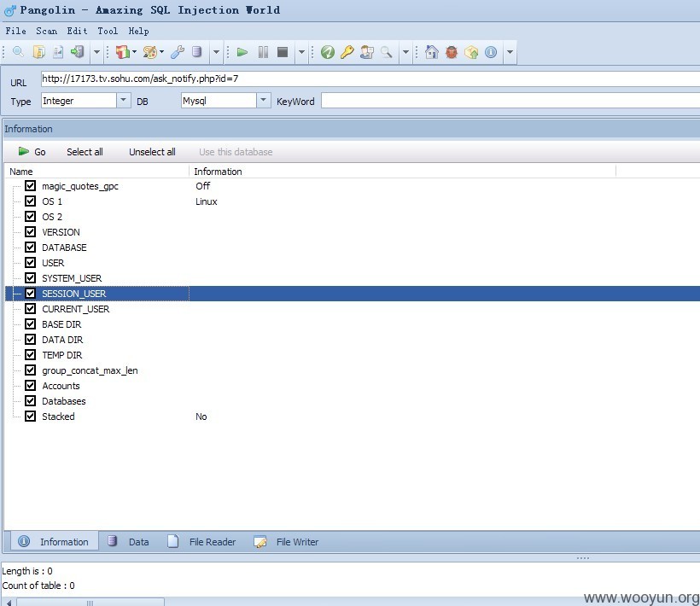The width and height of the screenshot is (700, 606).
Task: Uncheck the BASE DIR checkbox
Action: (x=31, y=324)
